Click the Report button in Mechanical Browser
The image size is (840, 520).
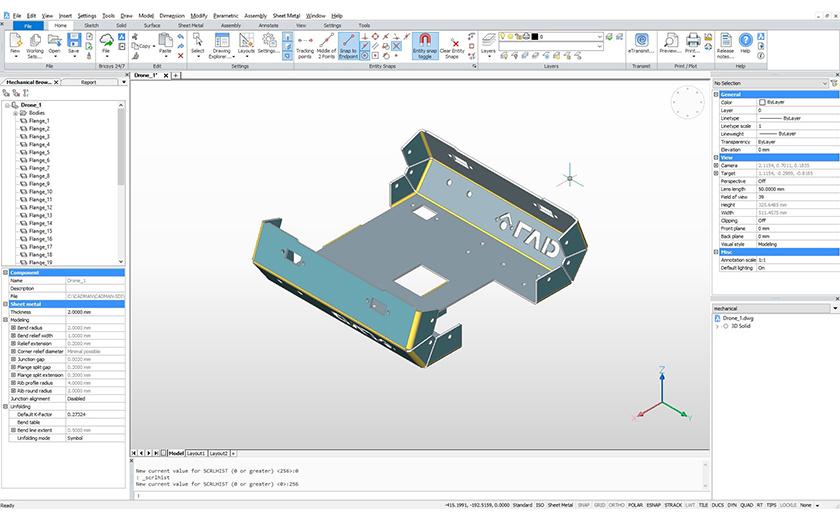tap(88, 82)
